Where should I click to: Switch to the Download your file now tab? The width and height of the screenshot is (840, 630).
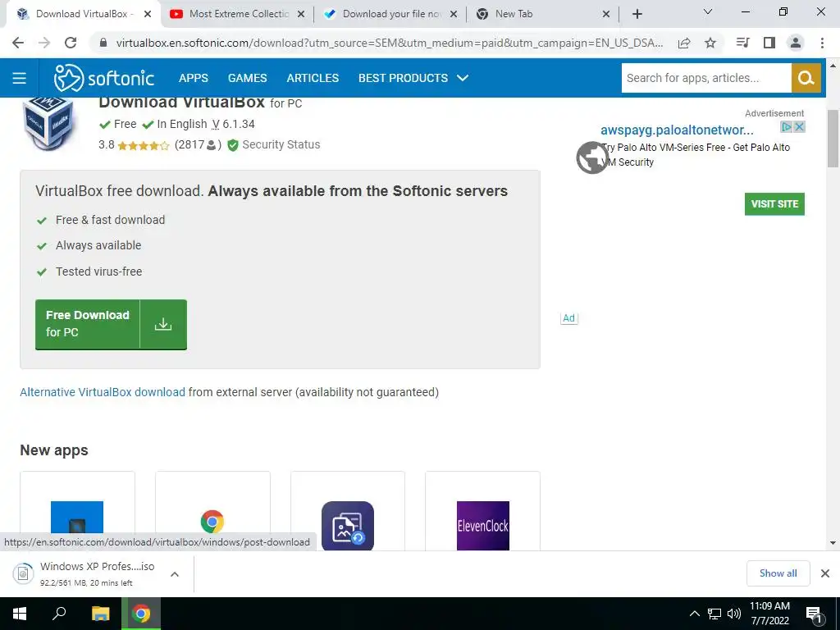click(x=390, y=14)
